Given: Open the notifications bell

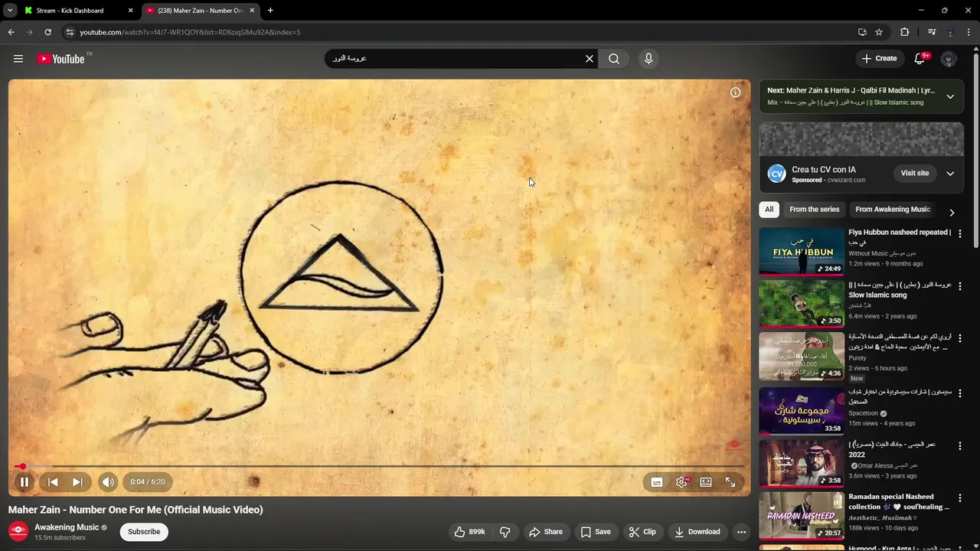Looking at the screenshot, I should pos(920,59).
